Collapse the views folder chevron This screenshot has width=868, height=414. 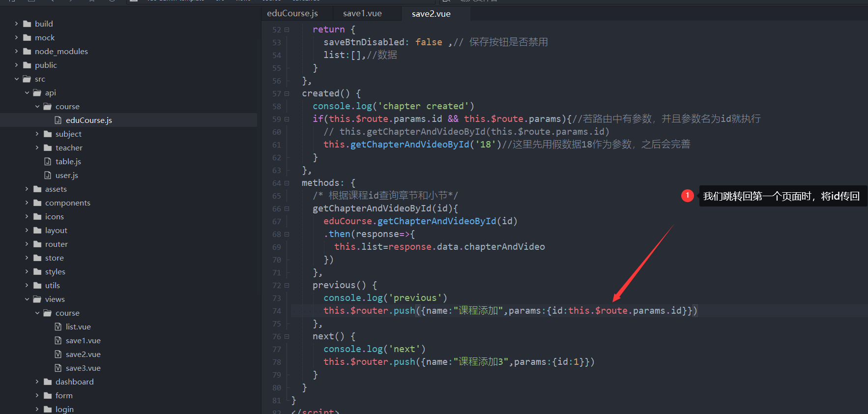27,299
